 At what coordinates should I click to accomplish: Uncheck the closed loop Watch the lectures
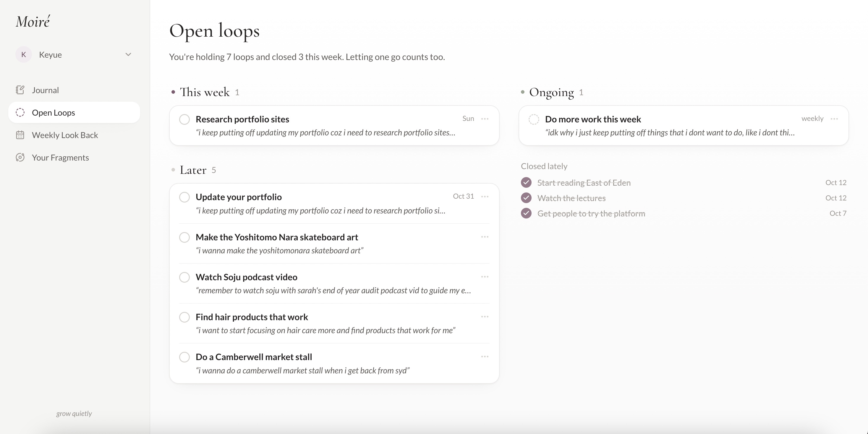pos(526,198)
